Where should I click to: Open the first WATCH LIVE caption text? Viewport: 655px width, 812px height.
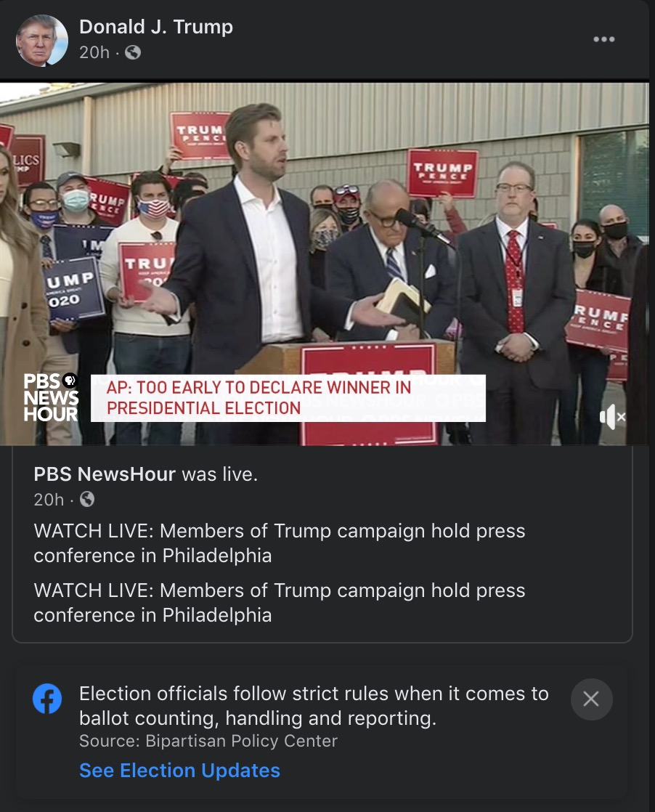click(x=280, y=543)
